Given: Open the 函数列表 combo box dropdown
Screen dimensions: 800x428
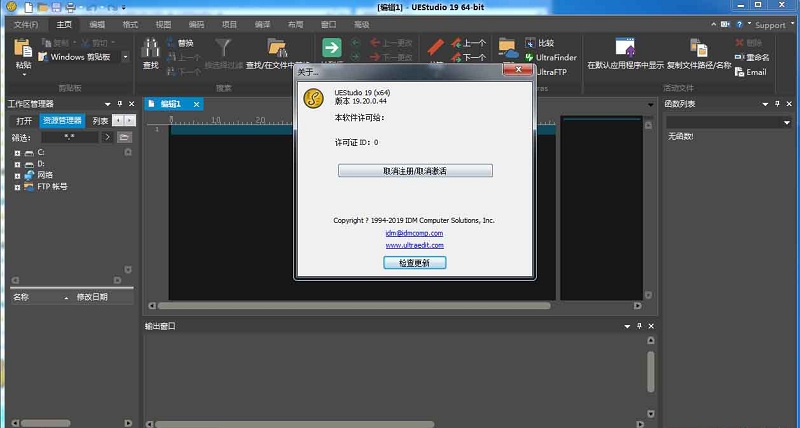Looking at the screenshot, I should point(786,122).
